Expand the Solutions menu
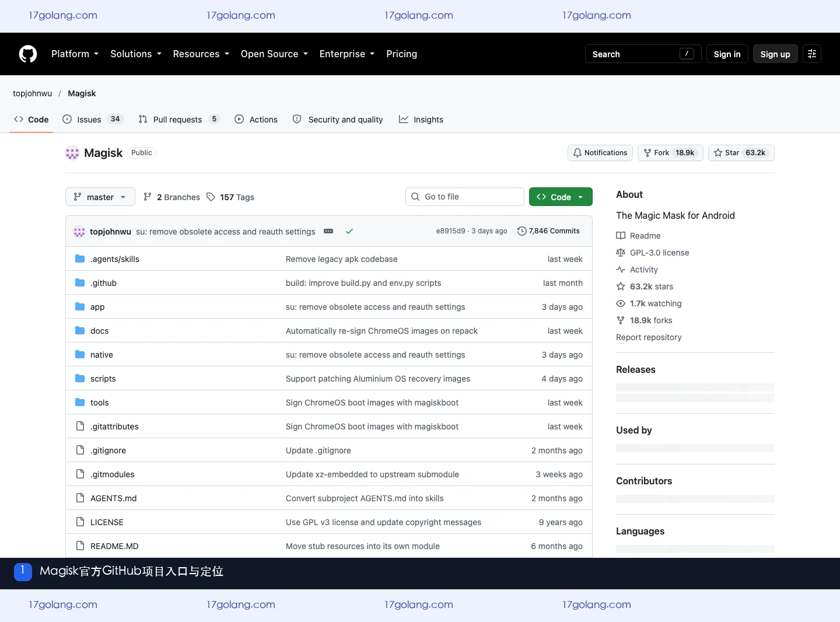The width and height of the screenshot is (840, 622). [136, 54]
